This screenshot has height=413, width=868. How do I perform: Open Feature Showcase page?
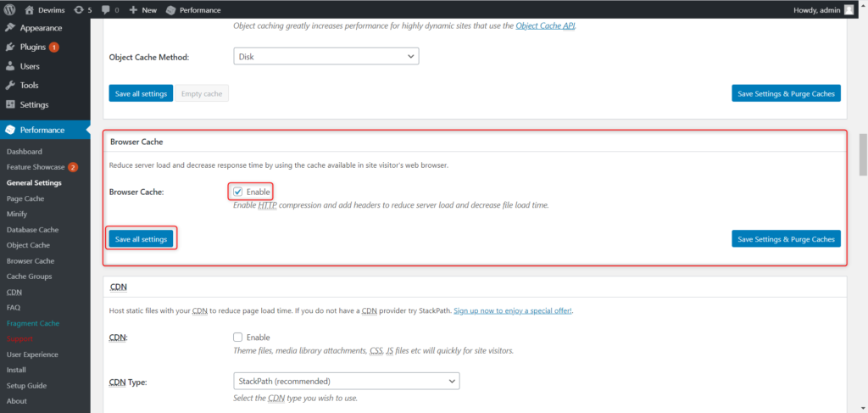[x=36, y=167]
